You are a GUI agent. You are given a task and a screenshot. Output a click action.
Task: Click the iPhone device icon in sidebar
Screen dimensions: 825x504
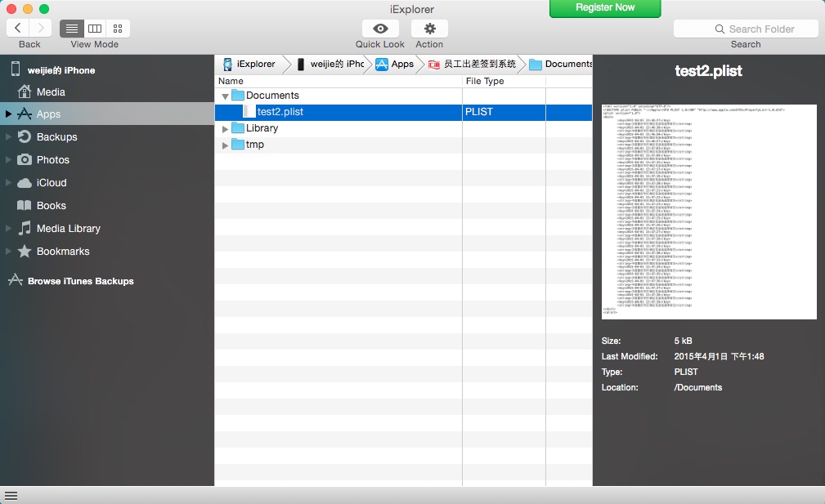(x=16, y=69)
